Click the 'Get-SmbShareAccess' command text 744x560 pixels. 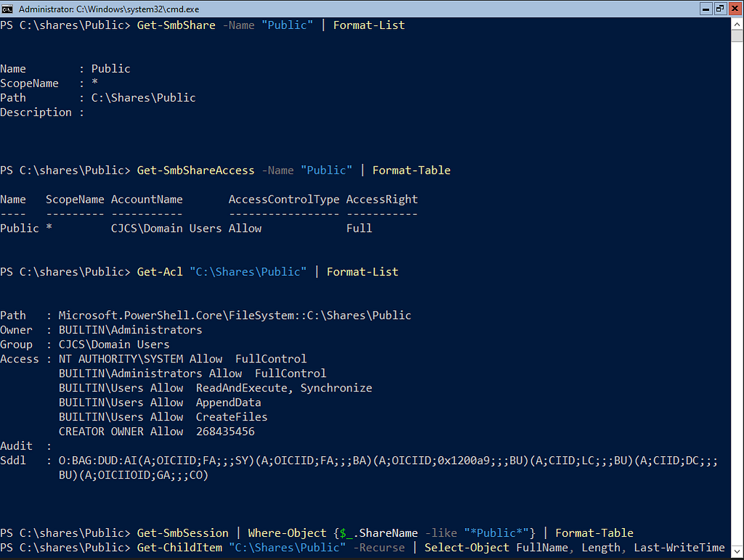pos(195,170)
